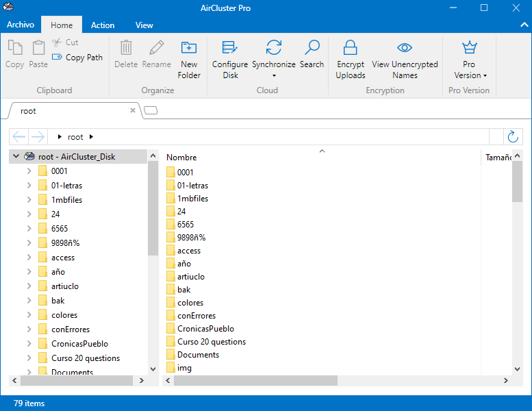The height and width of the screenshot is (411, 532).
Task: Open a new tab with the tab button
Action: click(x=151, y=110)
